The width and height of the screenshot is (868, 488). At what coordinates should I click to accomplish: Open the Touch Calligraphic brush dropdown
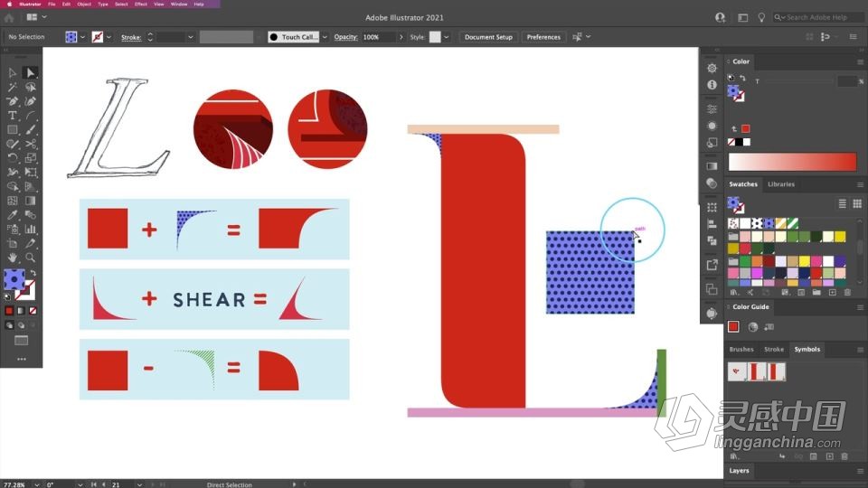pos(325,37)
